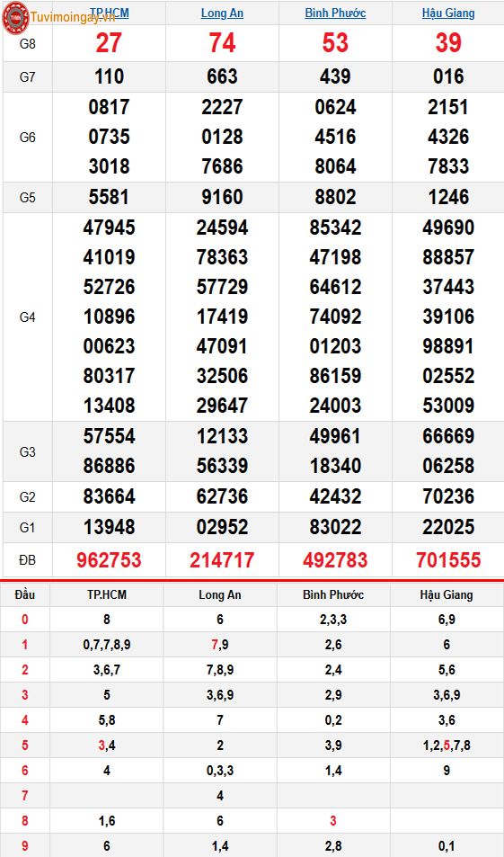Open the Bình Phước province link
Screen dimensions: 504x857
click(x=335, y=13)
